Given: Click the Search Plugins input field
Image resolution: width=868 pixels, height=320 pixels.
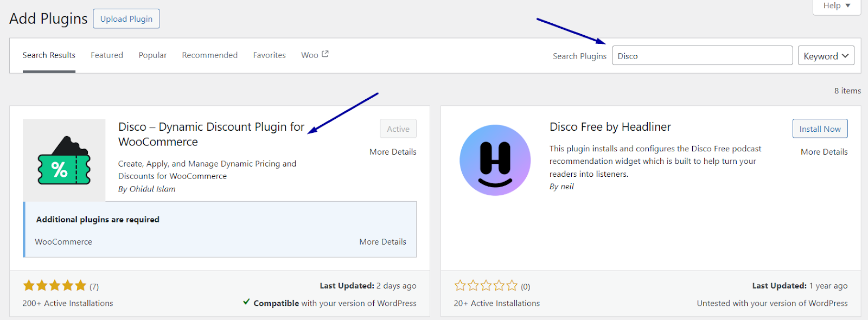Looking at the screenshot, I should (702, 56).
